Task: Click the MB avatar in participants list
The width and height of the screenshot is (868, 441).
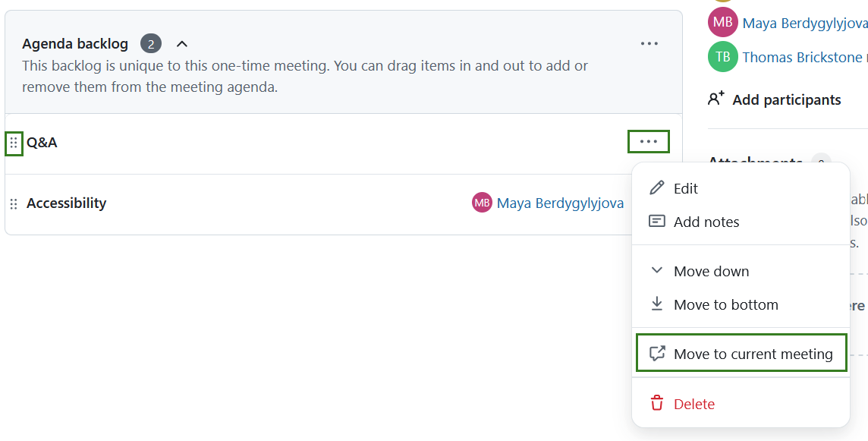Action: [x=722, y=23]
